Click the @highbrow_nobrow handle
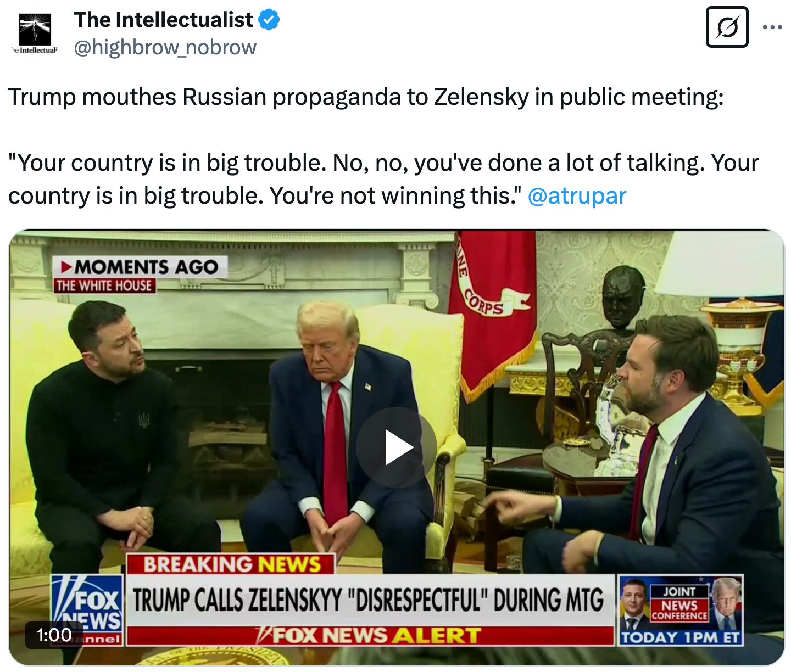Image resolution: width=791 pixels, height=672 pixels. (x=165, y=47)
